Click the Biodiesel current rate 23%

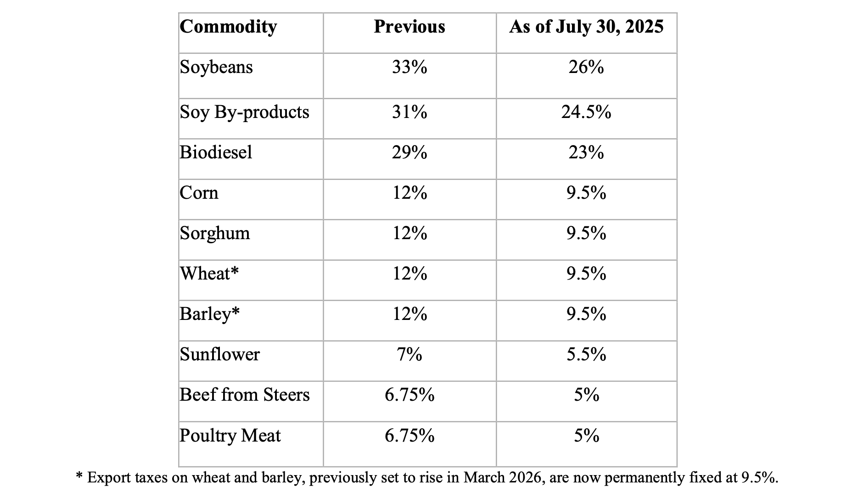click(586, 152)
